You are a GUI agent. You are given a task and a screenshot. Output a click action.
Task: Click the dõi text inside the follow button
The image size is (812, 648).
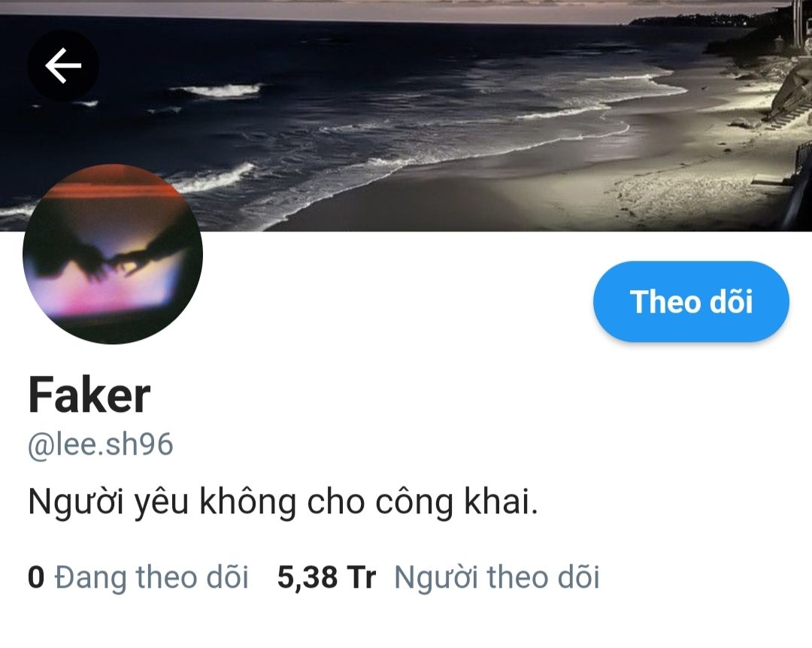tap(731, 301)
